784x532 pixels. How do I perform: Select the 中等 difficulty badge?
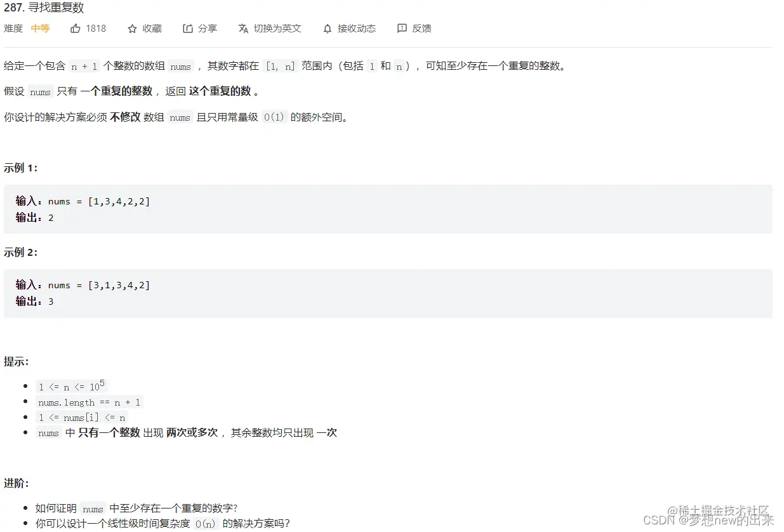[41, 28]
